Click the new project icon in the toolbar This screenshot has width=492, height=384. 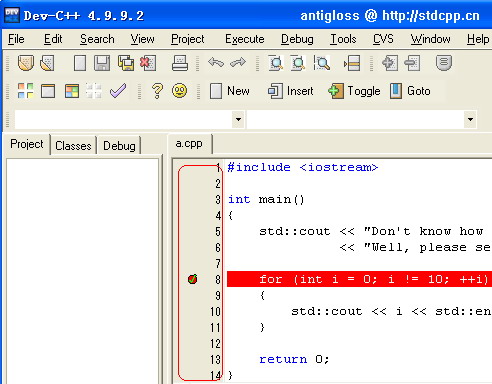click(x=26, y=63)
